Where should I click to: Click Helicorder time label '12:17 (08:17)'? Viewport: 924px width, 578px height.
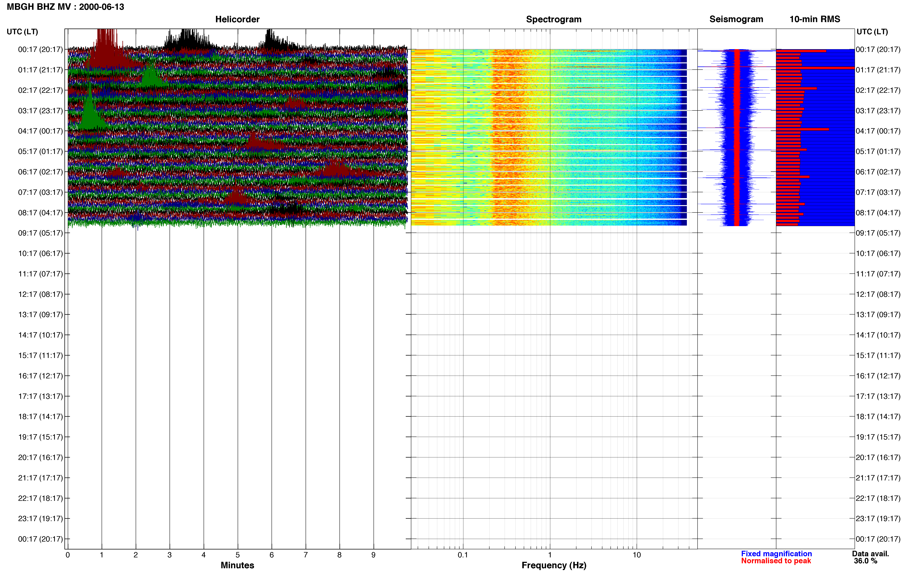(41, 294)
